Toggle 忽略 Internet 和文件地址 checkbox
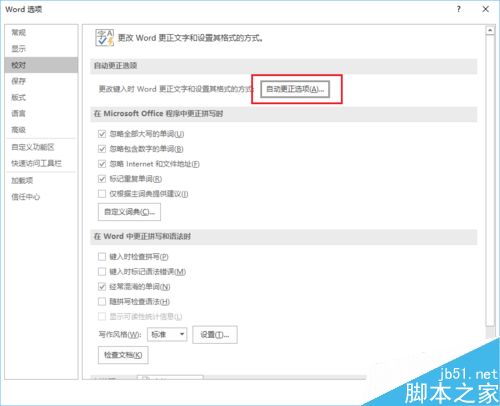The width and height of the screenshot is (500, 406). tap(102, 164)
